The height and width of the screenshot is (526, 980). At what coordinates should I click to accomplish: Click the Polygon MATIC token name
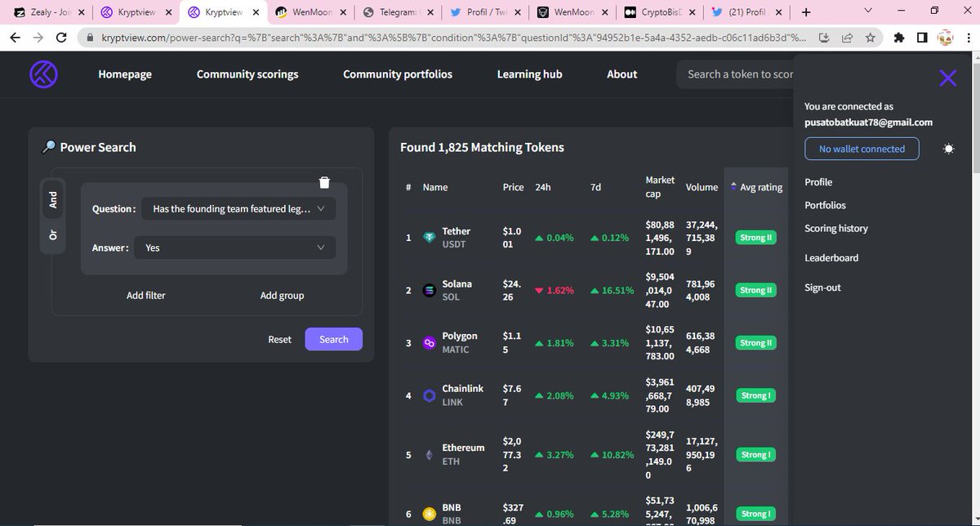459,342
